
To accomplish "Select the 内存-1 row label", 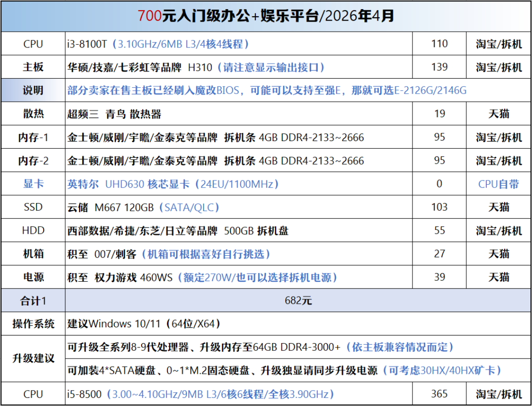I will tap(33, 137).
